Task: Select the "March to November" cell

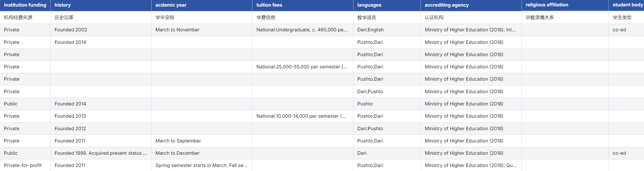Action: [178, 30]
